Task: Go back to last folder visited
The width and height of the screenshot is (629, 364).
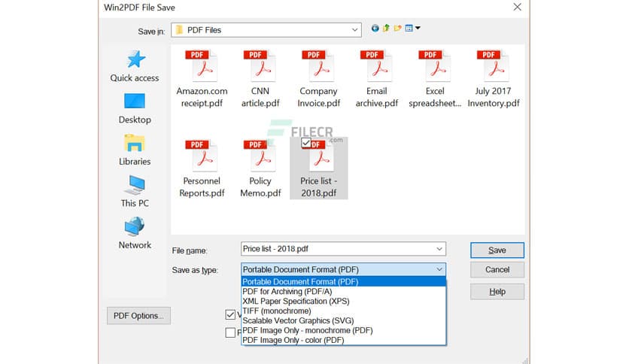Action: pyautogui.click(x=375, y=28)
